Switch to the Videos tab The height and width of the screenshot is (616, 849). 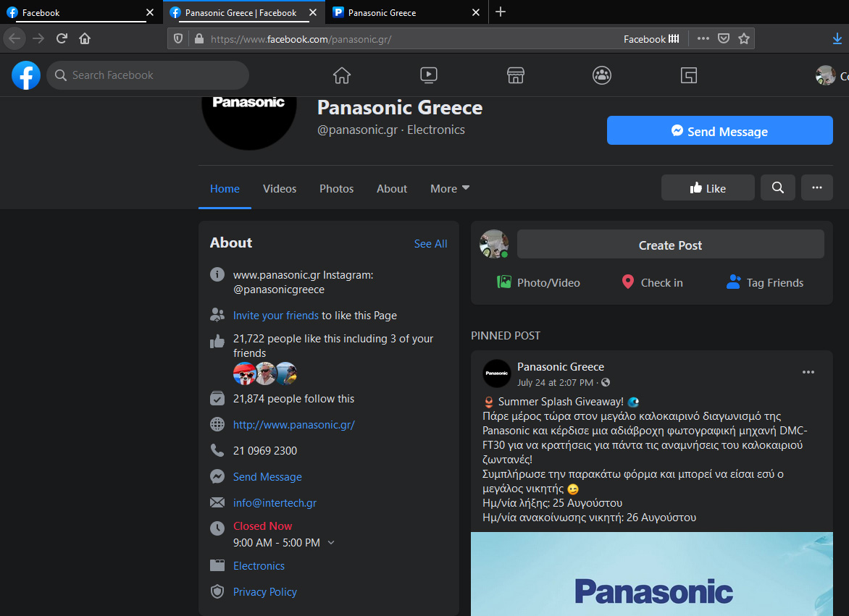(x=280, y=189)
